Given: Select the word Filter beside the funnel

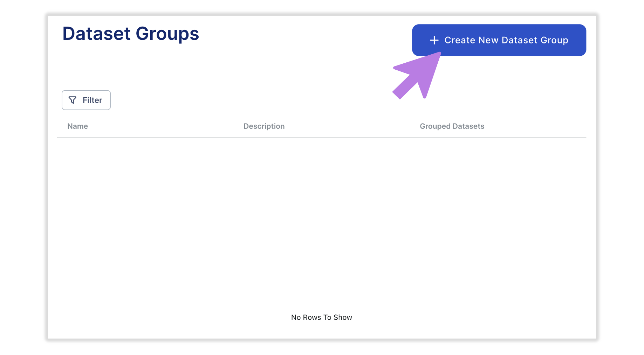Looking at the screenshot, I should click(93, 100).
